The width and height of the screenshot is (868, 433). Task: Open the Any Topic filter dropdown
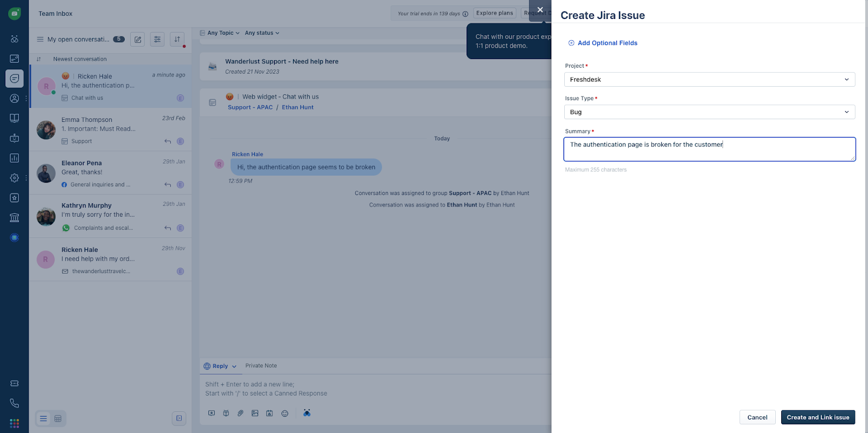(220, 33)
